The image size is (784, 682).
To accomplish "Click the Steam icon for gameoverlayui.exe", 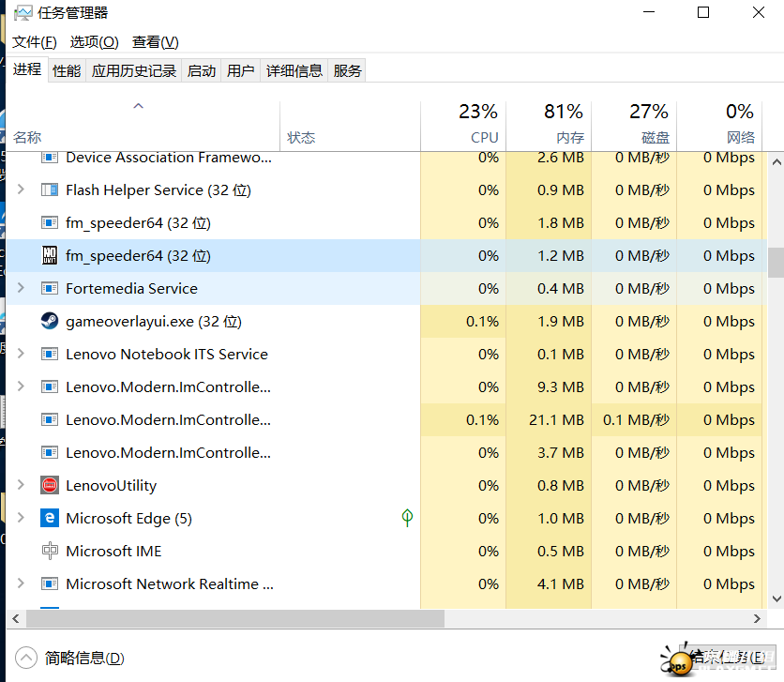I will coord(50,321).
